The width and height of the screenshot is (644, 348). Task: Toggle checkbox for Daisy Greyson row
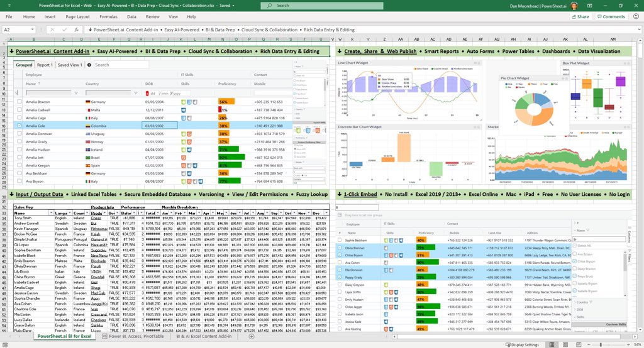point(340,285)
